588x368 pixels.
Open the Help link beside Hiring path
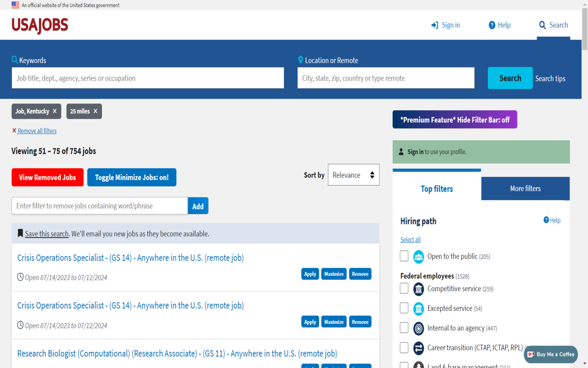point(552,220)
